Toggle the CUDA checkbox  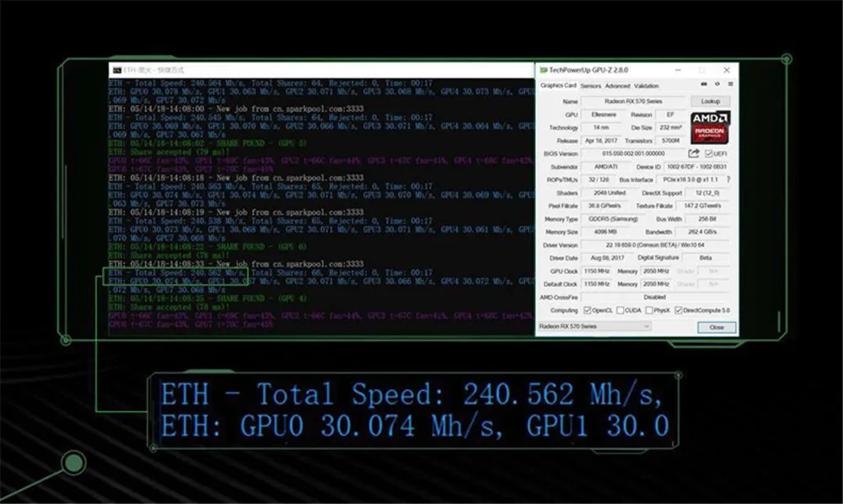(x=620, y=310)
